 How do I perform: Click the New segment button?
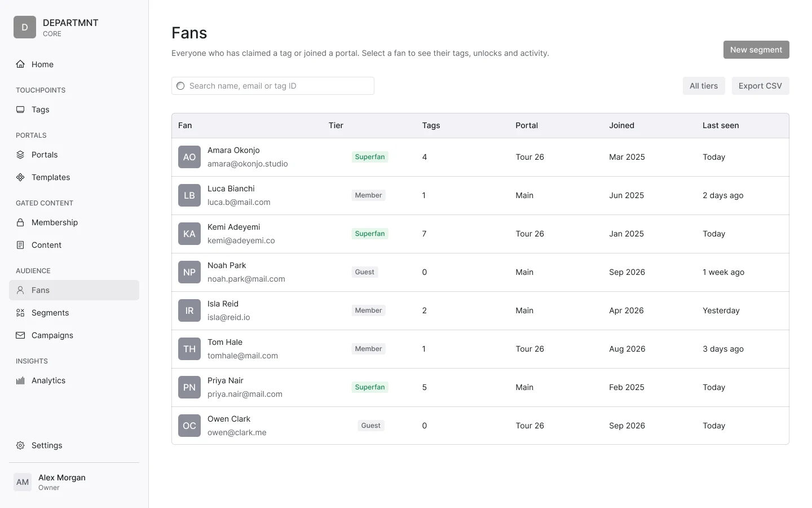point(756,50)
